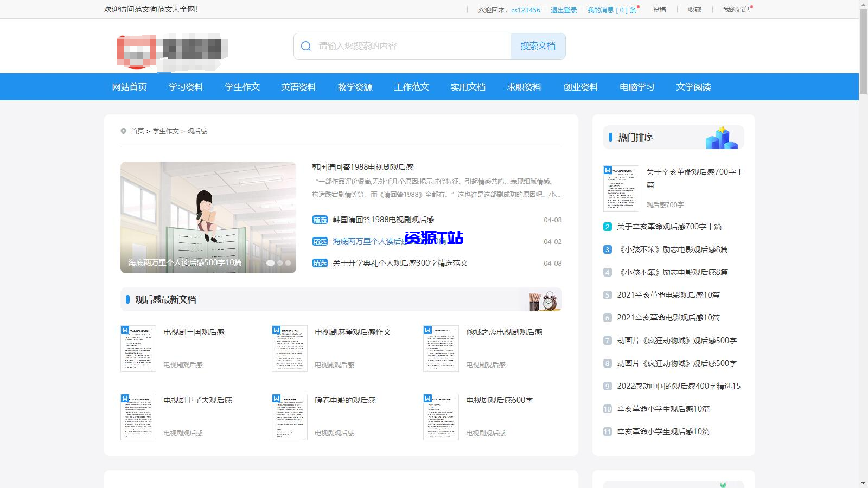Click the 我的消息 bell icon at far right
Screen dimensions: 868x488
click(x=737, y=9)
